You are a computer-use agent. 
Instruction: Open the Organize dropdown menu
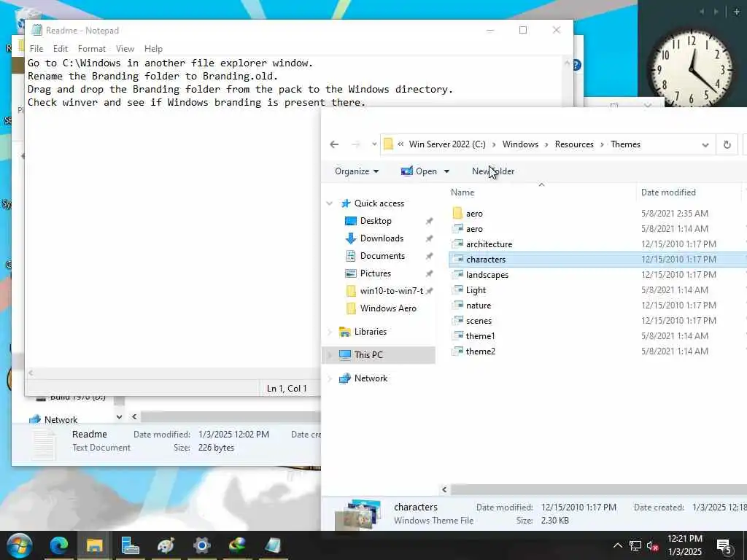tap(357, 171)
